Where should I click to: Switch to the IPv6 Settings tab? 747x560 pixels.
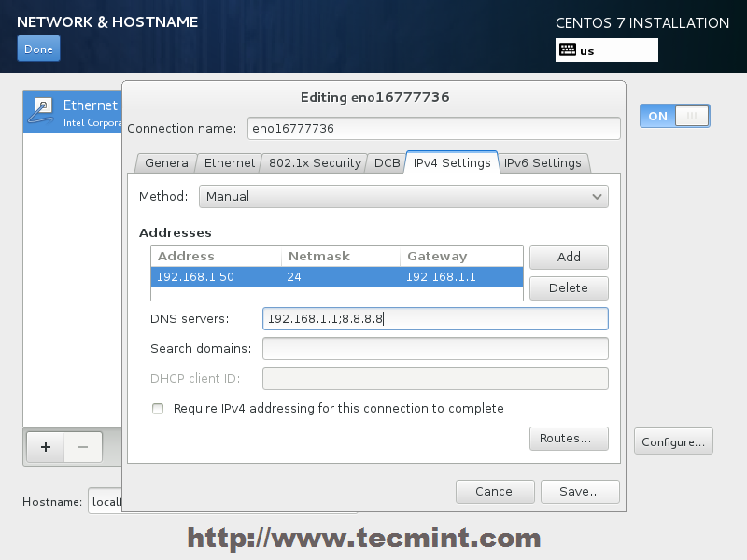tap(543, 162)
